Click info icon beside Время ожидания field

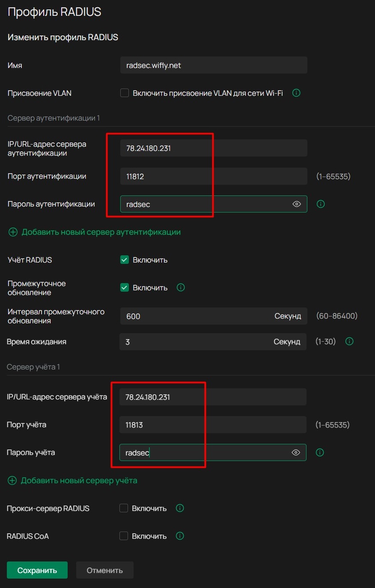[349, 341]
